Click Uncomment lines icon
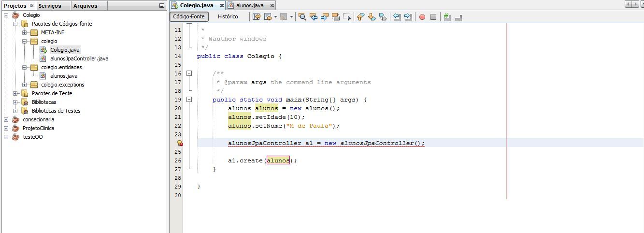Viewport: 644px width, 233px height. coord(458,17)
